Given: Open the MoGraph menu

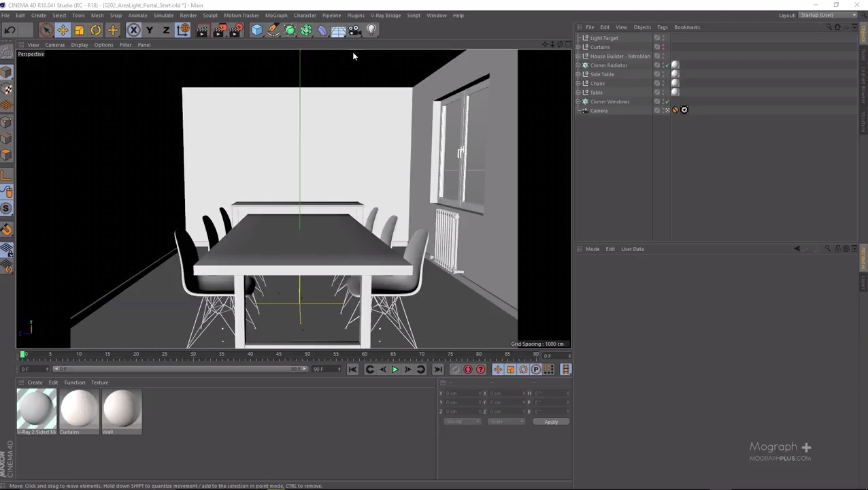Looking at the screenshot, I should [276, 15].
